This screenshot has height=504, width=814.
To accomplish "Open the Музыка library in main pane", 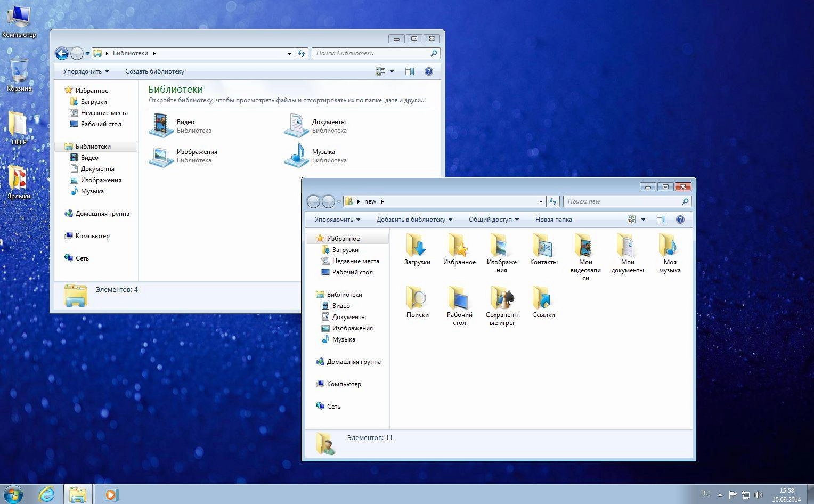I will 315,156.
